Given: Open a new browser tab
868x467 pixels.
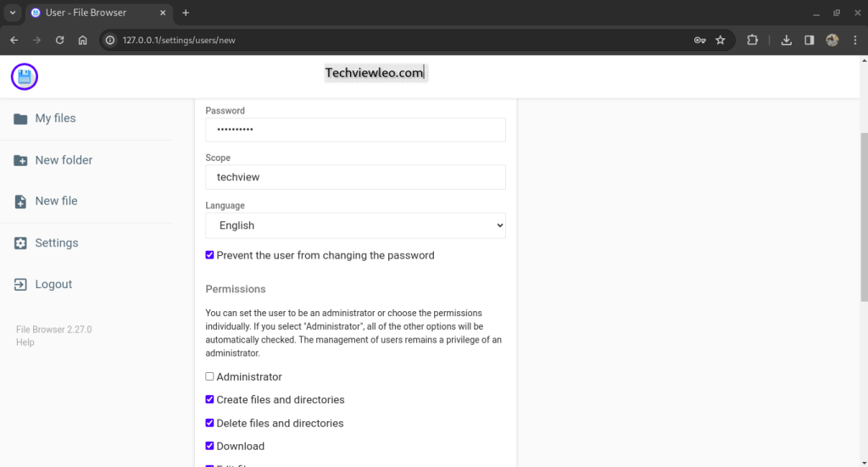Looking at the screenshot, I should 186,13.
